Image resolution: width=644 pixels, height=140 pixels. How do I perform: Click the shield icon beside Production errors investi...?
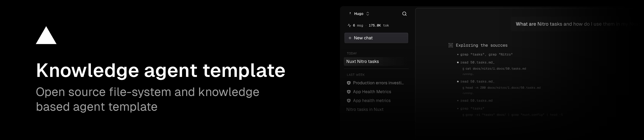tap(348, 83)
